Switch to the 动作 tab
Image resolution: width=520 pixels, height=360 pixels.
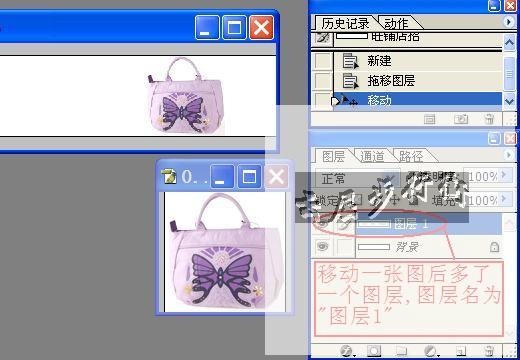click(396, 23)
